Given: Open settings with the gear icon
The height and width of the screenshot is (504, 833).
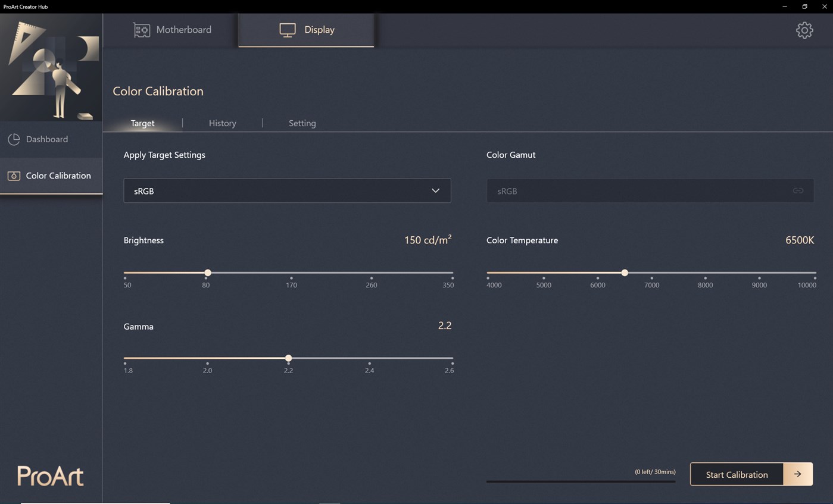Looking at the screenshot, I should coord(804,30).
